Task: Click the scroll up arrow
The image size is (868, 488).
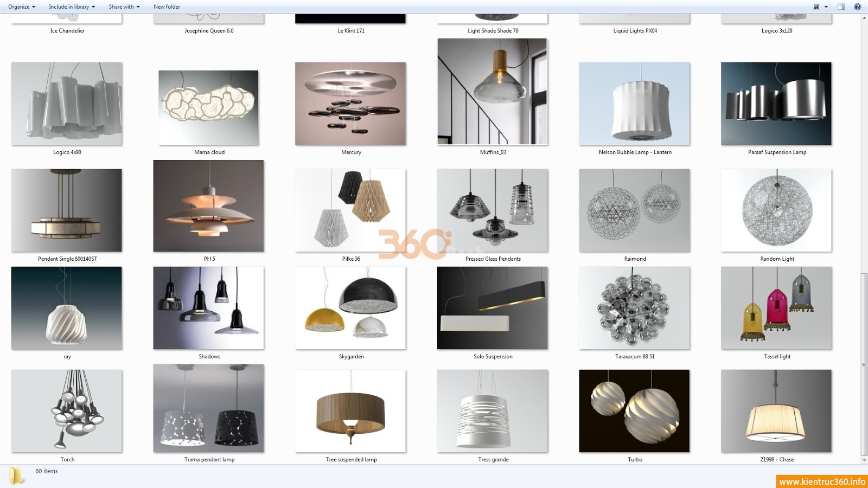Action: [864, 18]
